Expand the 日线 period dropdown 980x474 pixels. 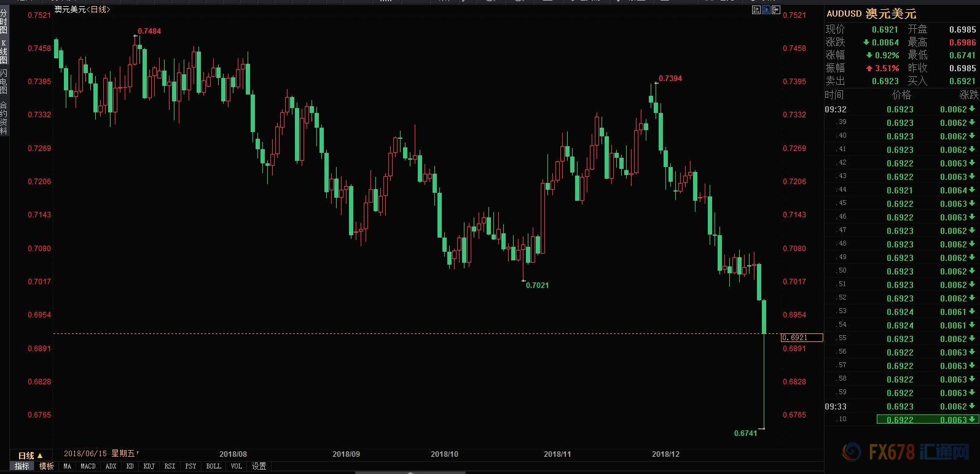(x=30, y=455)
